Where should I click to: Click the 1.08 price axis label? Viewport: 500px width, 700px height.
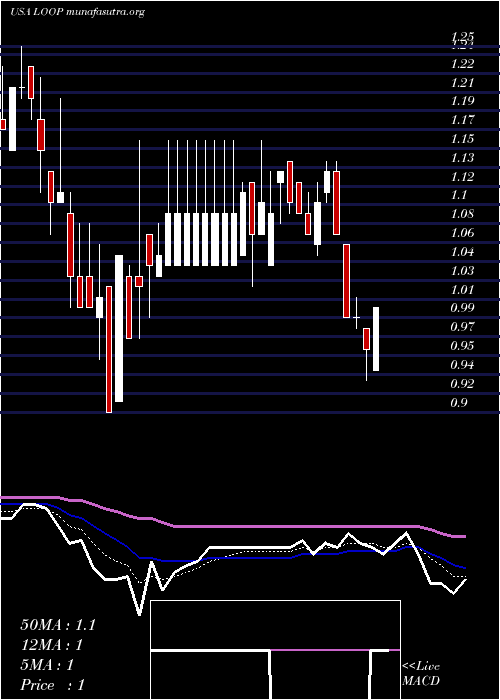(x=462, y=214)
